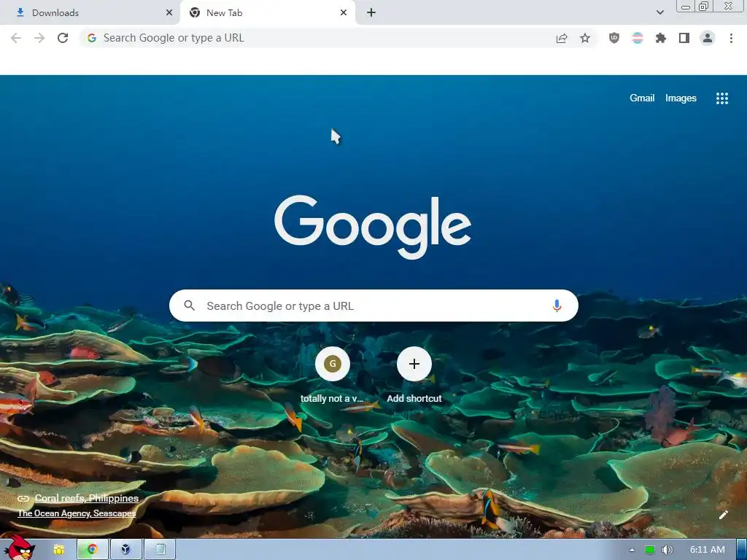Select the New Tab tab
Image resolution: width=747 pixels, height=560 pixels.
point(267,13)
